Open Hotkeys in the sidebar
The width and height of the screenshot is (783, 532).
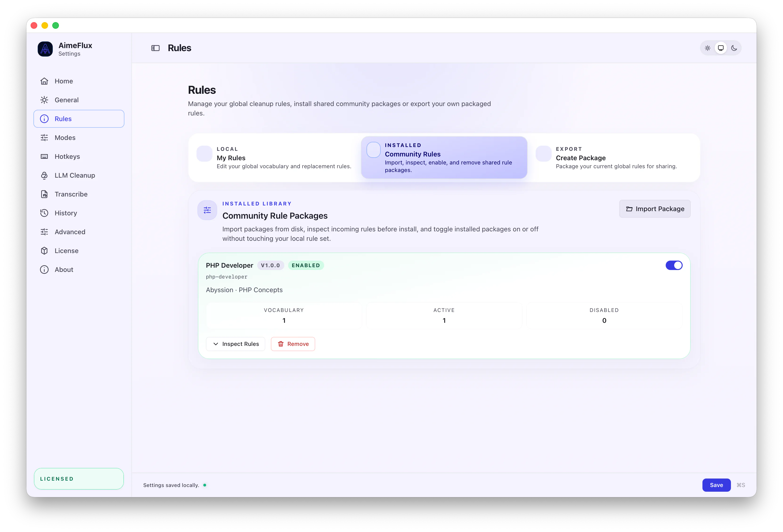coord(79,157)
